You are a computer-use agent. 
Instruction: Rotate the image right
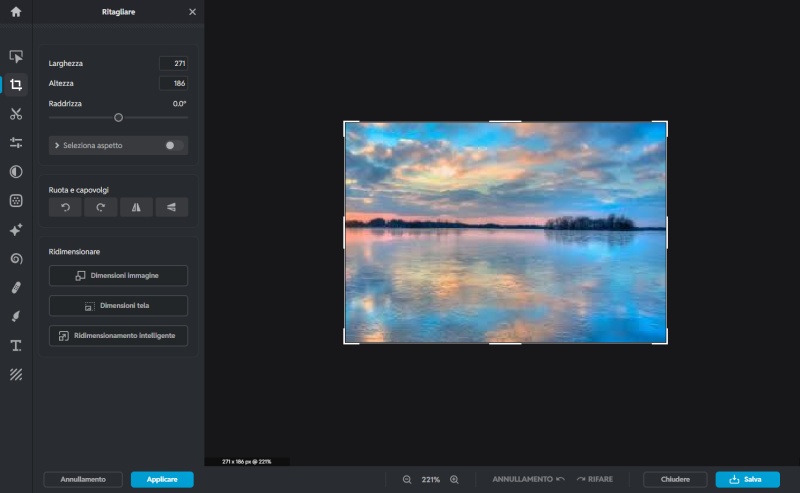pyautogui.click(x=100, y=207)
